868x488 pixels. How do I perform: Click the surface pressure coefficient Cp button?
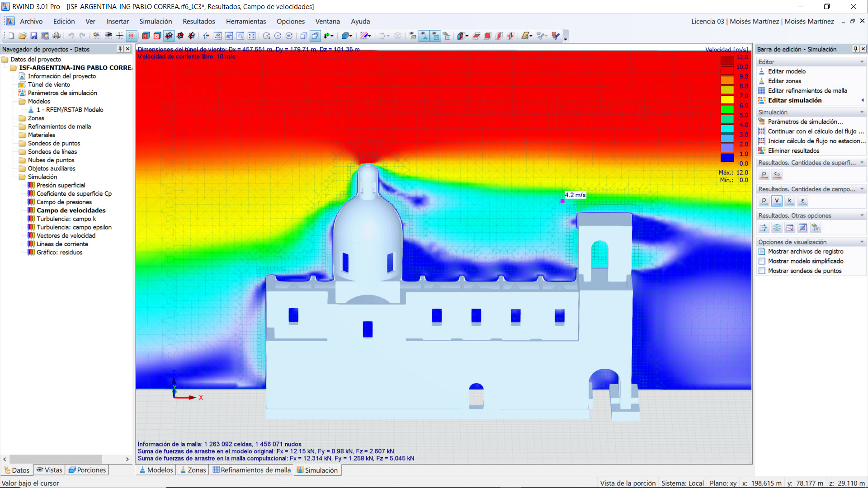pyautogui.click(x=777, y=174)
